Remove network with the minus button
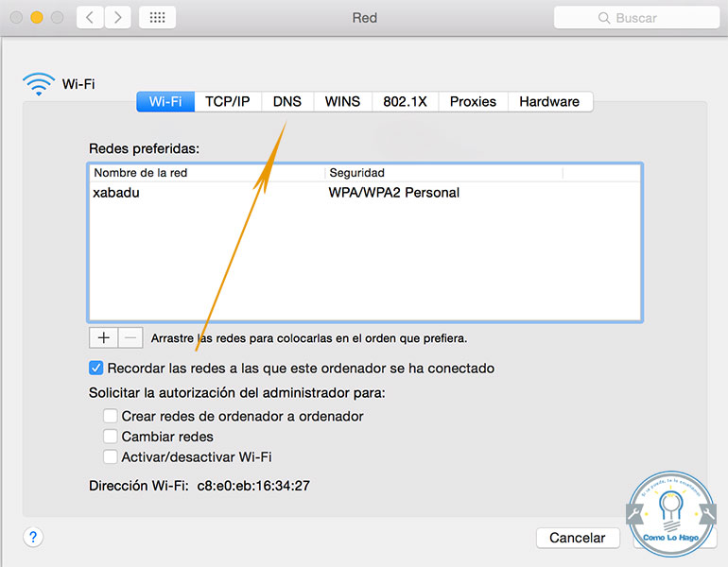 pyautogui.click(x=130, y=337)
